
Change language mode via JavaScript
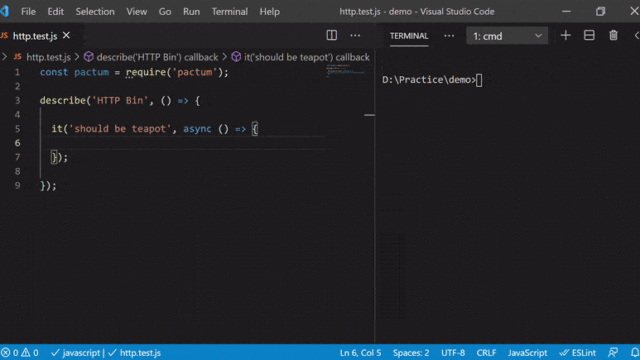point(527,353)
